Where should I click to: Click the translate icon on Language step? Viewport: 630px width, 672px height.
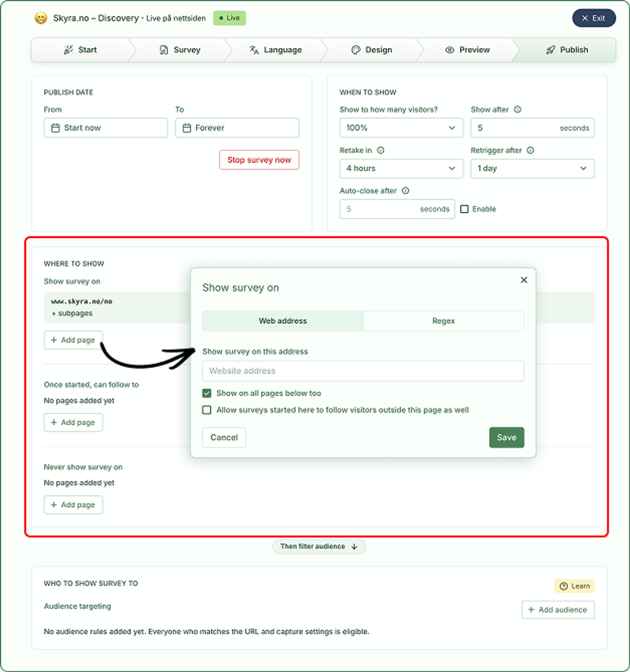point(254,50)
